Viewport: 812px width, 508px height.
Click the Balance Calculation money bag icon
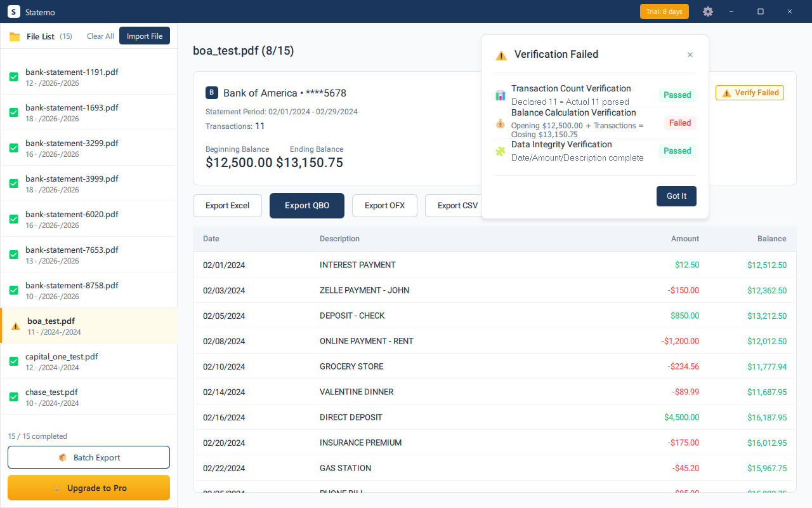501,123
